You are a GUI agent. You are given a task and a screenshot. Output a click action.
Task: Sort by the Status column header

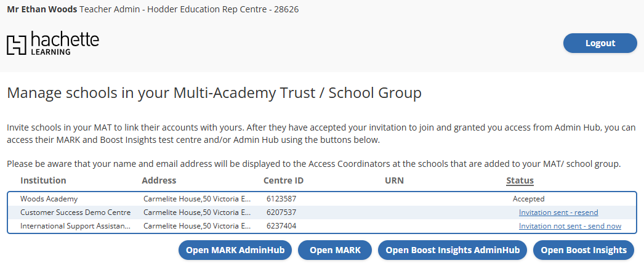click(520, 180)
